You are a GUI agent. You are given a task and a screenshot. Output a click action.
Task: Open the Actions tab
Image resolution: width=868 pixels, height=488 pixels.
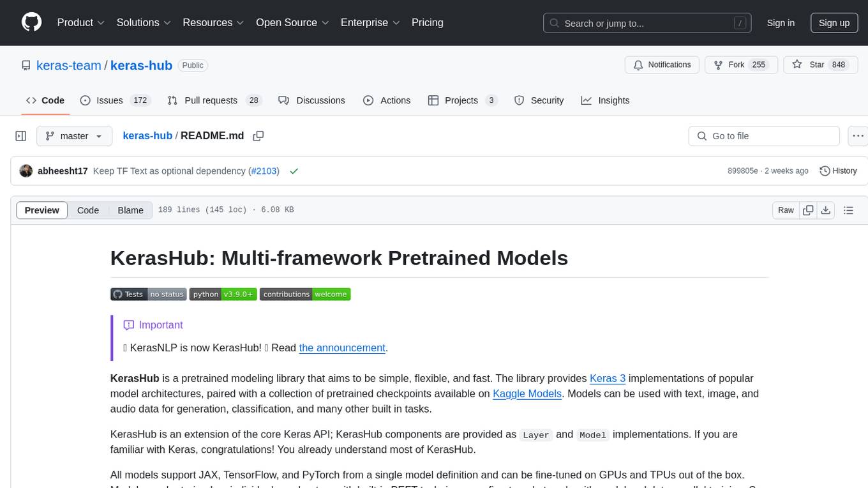tap(387, 100)
